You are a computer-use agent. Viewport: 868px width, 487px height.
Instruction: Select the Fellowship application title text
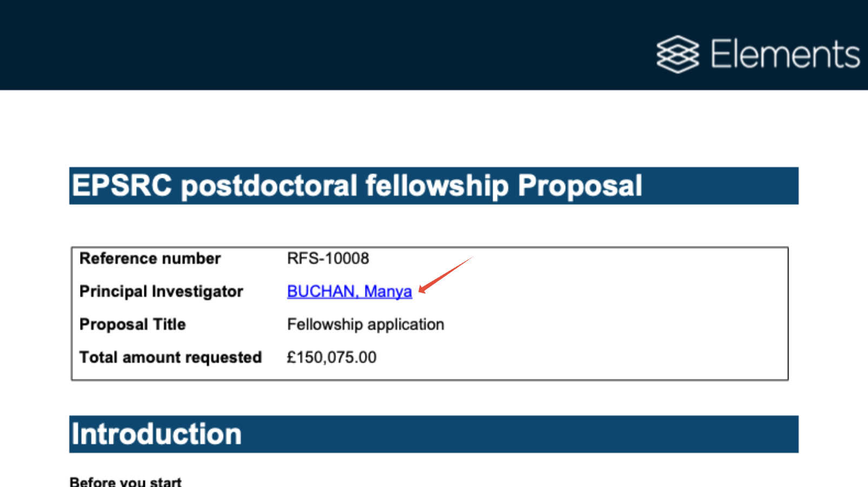click(x=366, y=324)
